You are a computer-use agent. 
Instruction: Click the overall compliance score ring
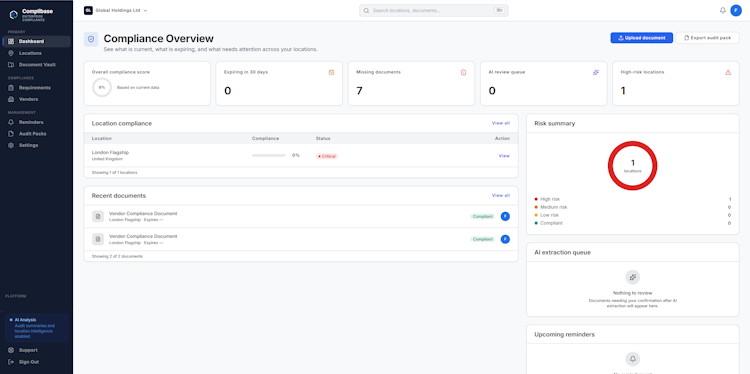coord(102,88)
